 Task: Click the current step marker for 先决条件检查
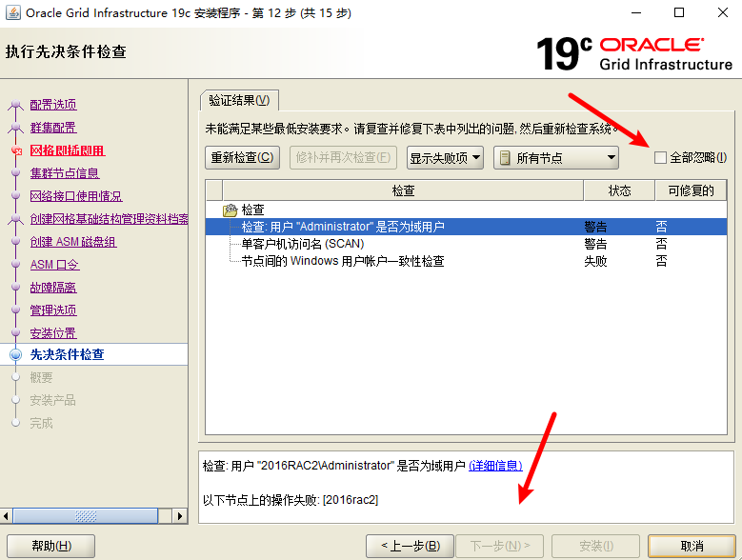(14, 354)
